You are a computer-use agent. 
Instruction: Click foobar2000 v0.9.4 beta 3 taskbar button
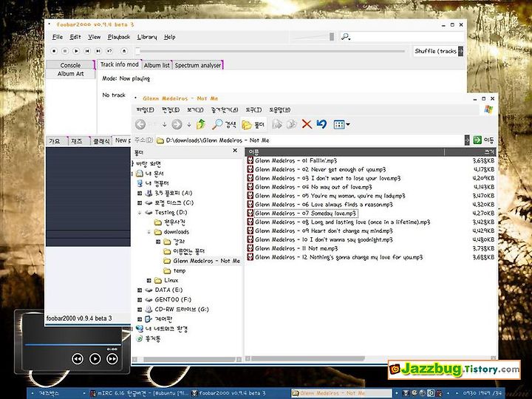click(239, 393)
